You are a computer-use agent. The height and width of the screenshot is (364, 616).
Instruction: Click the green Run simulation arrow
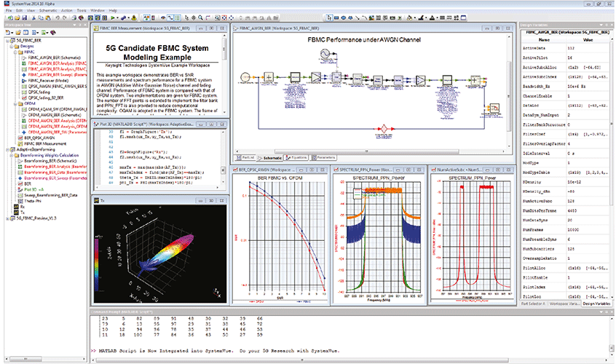click(113, 17)
